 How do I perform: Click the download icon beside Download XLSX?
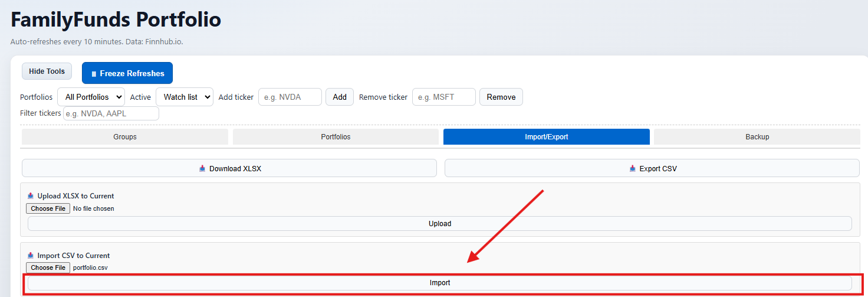[202, 168]
